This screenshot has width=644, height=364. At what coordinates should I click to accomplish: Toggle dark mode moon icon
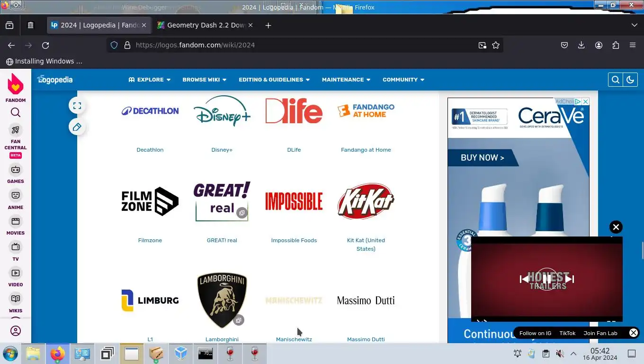630,80
